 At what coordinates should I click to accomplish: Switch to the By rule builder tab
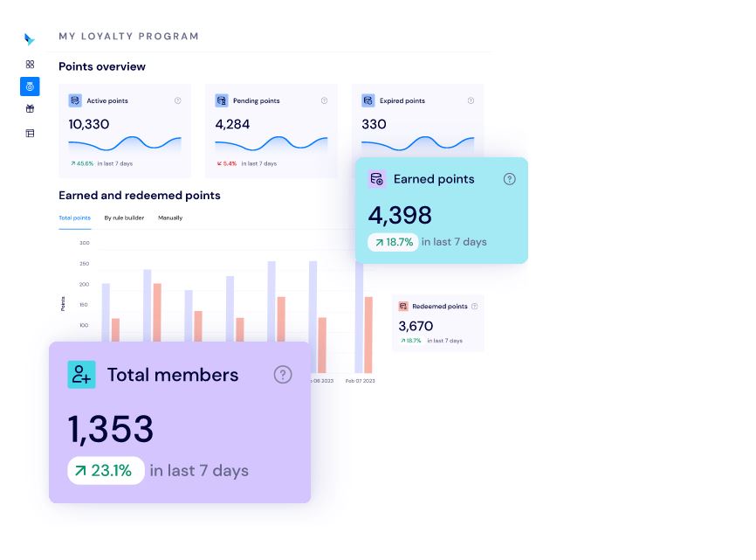tap(123, 218)
